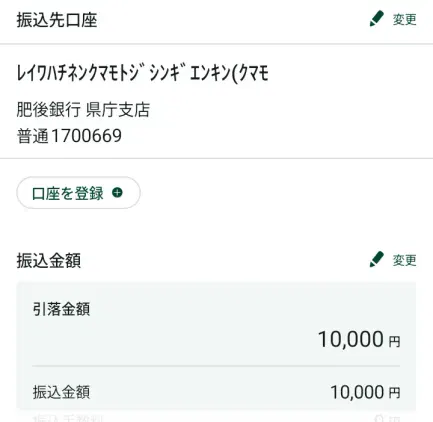Click the 振込金額 section heading

(49, 261)
